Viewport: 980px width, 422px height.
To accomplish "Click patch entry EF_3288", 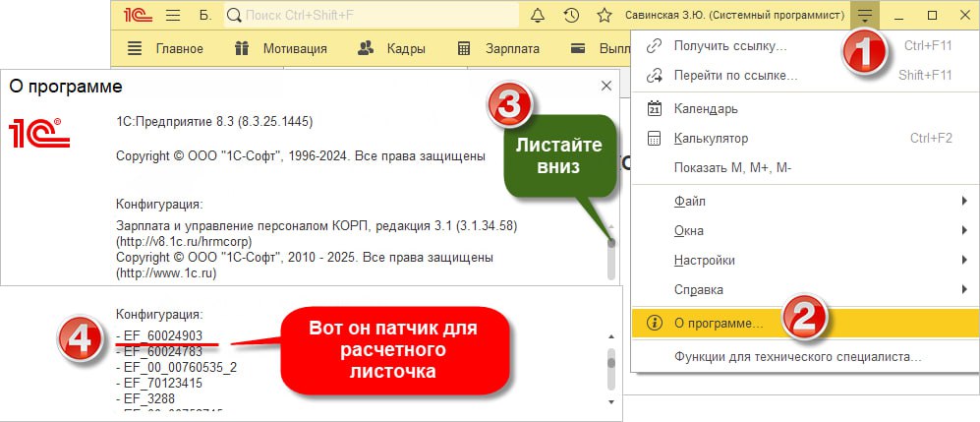I will (x=145, y=398).
